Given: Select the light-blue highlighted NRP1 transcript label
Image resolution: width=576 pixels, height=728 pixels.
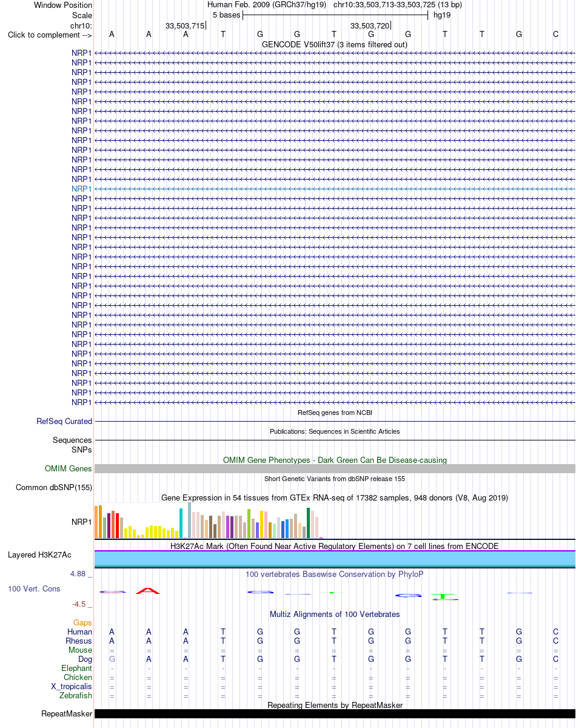Looking at the screenshot, I should click(82, 189).
